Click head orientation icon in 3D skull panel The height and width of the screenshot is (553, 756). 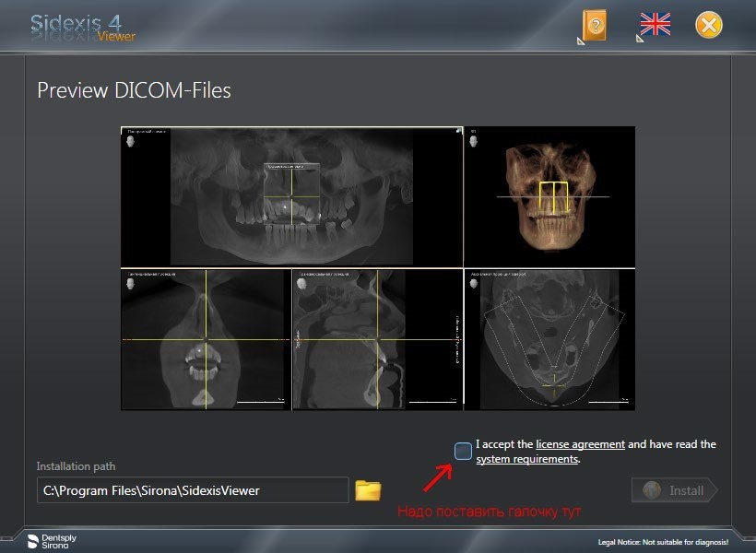(x=473, y=143)
